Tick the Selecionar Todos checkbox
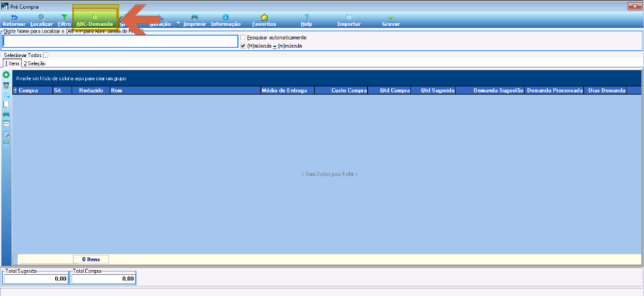Image resolution: width=644 pixels, height=296 pixels. click(46, 55)
